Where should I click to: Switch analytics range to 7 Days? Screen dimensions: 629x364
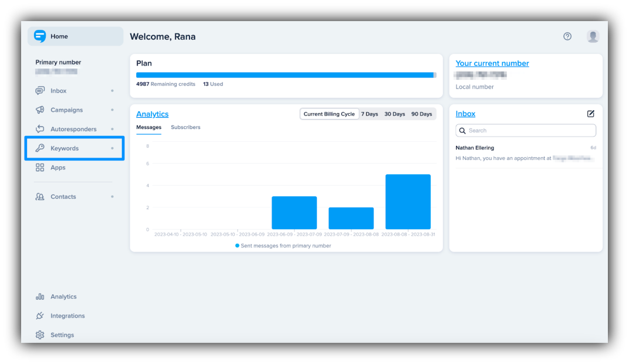(370, 114)
